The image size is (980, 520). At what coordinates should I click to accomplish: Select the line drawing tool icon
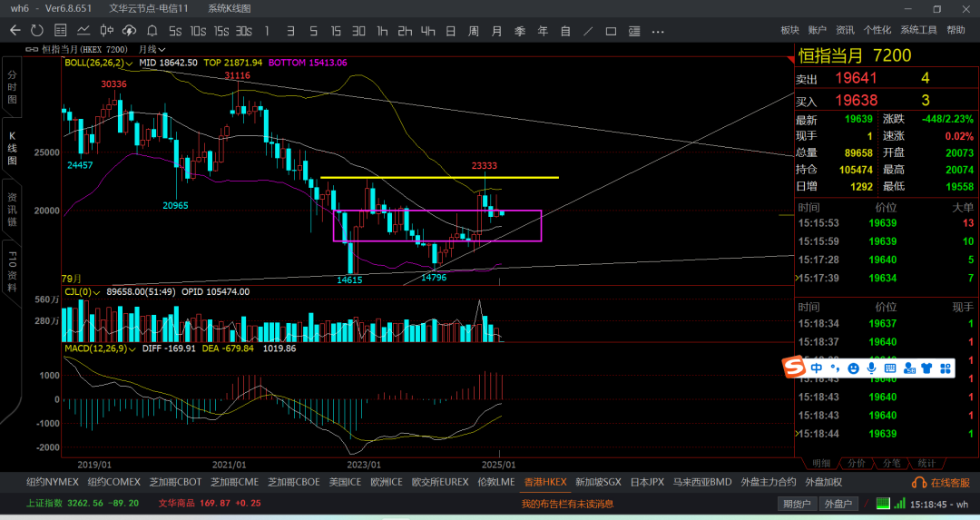click(588, 31)
